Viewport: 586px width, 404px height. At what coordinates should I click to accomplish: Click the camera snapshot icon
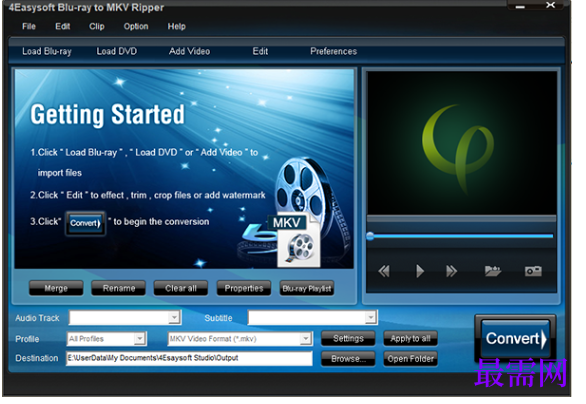[533, 271]
